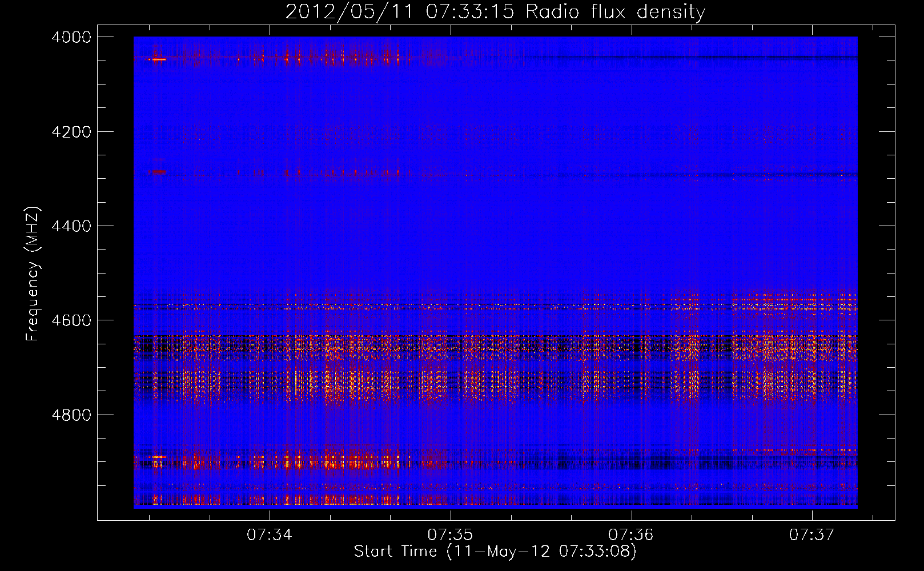This screenshot has width=924, height=571.
Task: Click the 4000 frequency tick label
Action: 71,37
